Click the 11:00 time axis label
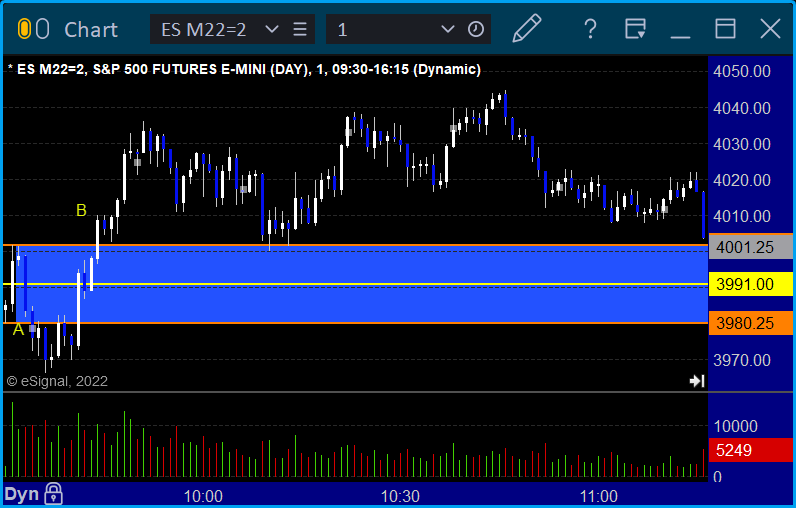Image resolution: width=796 pixels, height=508 pixels. [599, 496]
